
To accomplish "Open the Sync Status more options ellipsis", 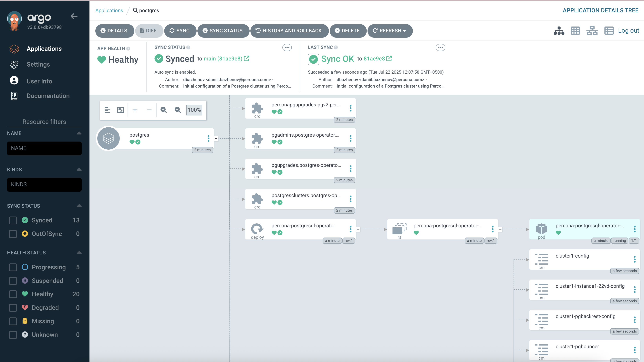I will [x=287, y=47].
